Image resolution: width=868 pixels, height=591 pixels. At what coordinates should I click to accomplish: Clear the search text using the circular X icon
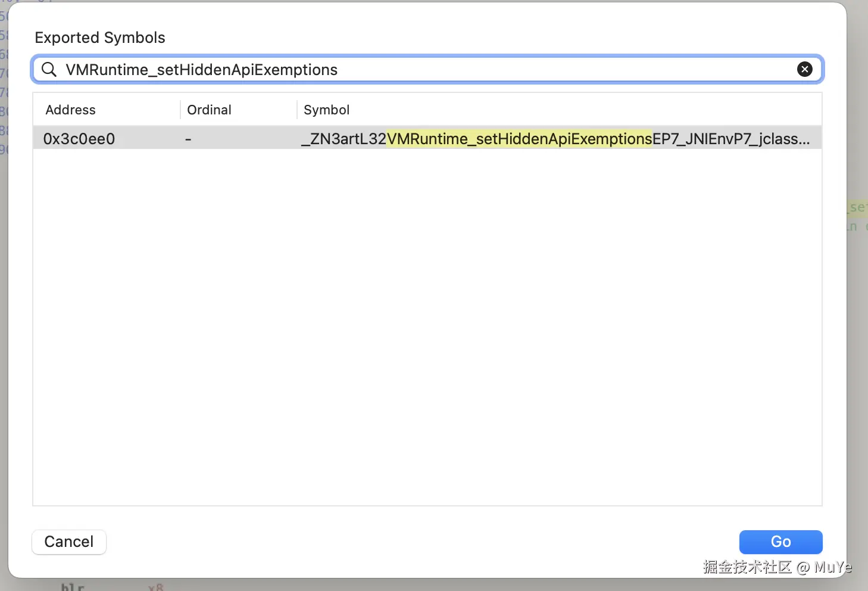coord(805,69)
